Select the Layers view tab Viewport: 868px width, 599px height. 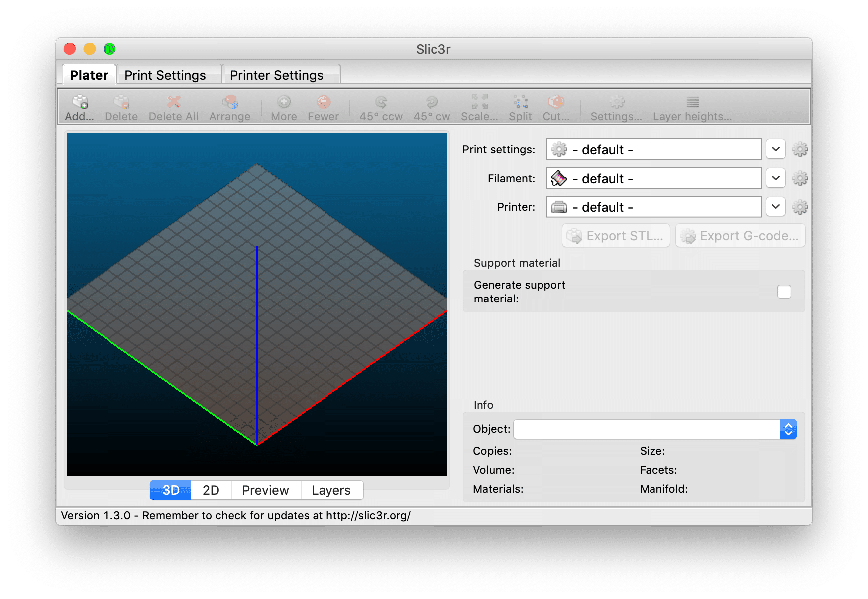click(x=331, y=490)
